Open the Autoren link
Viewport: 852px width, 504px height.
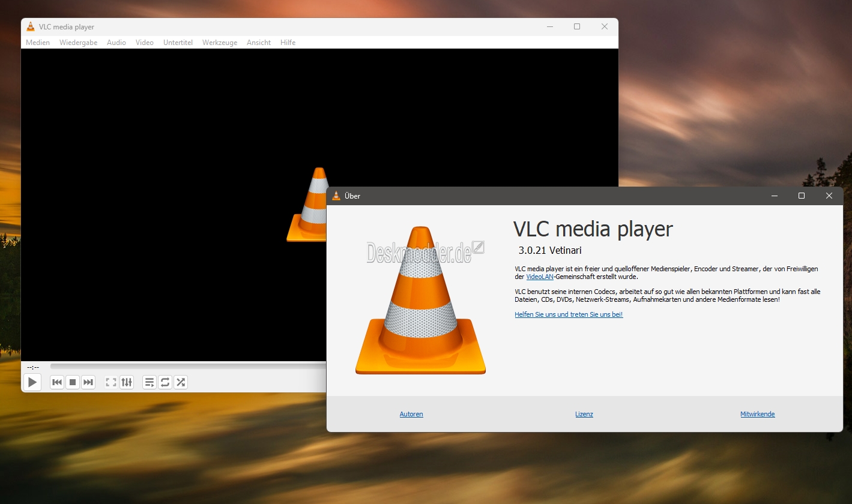click(x=411, y=414)
